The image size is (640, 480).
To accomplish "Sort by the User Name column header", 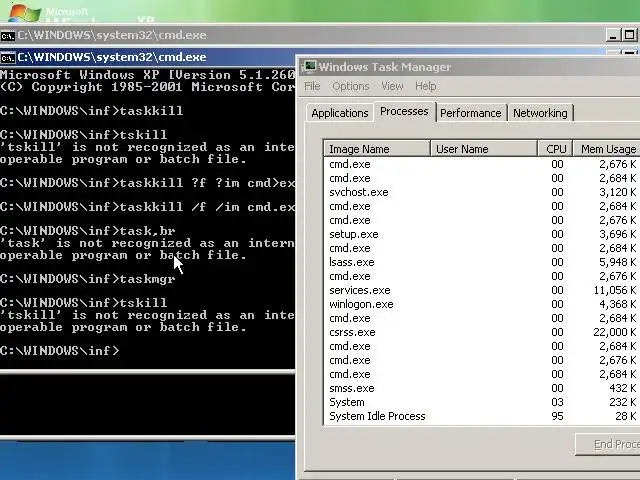I will coord(484,149).
